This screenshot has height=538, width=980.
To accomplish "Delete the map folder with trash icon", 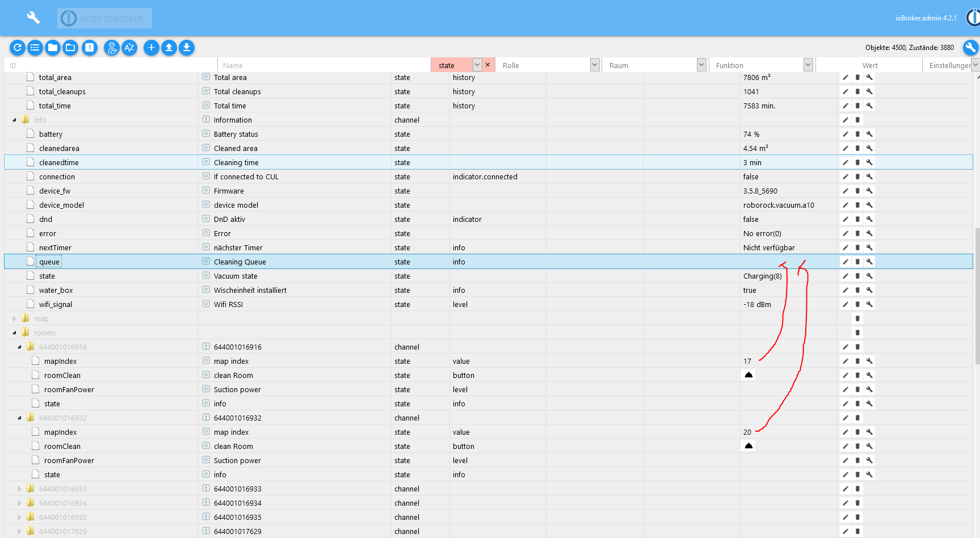I will pyautogui.click(x=857, y=318).
